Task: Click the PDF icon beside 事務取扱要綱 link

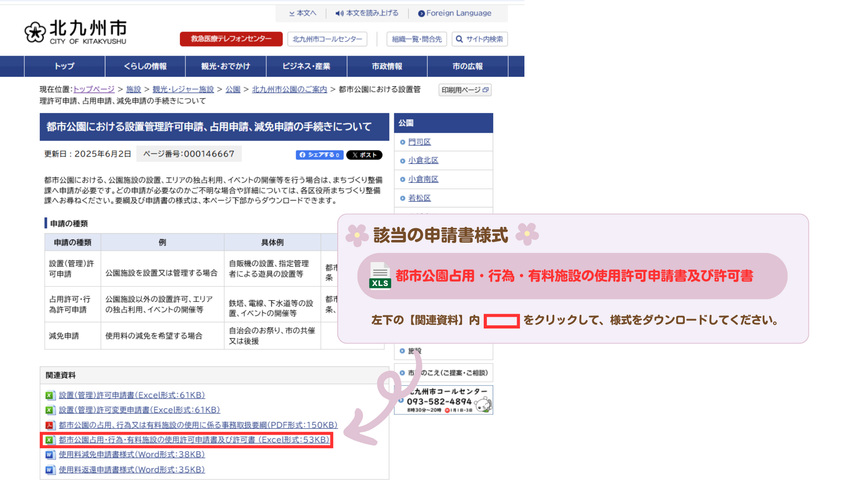Action: pyautogui.click(x=50, y=425)
